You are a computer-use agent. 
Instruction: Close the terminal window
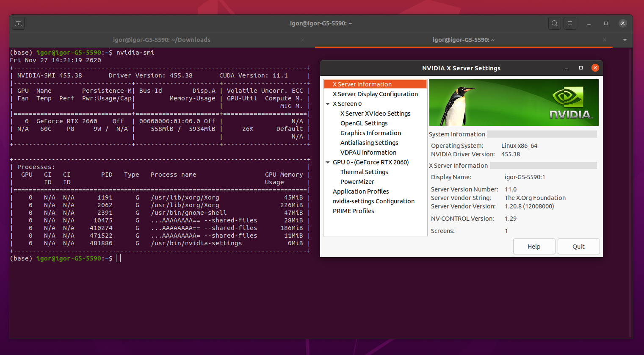(x=623, y=23)
